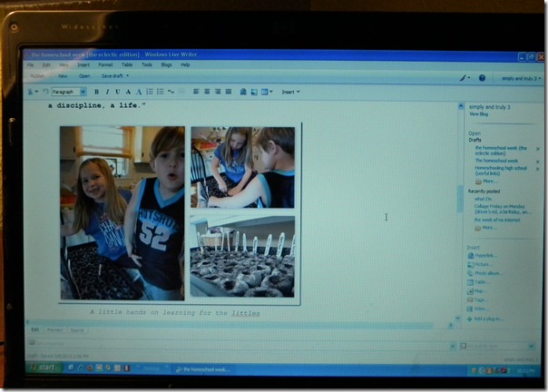
Task: Remove 'The homeschool week' draft using its X
Action: pyautogui.click(x=538, y=162)
